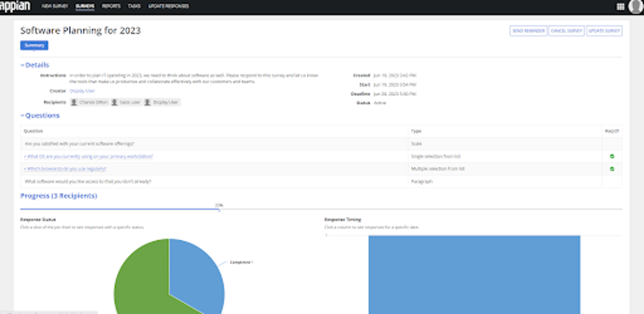
Task: Click the software access paragraph question text
Action: (88, 182)
